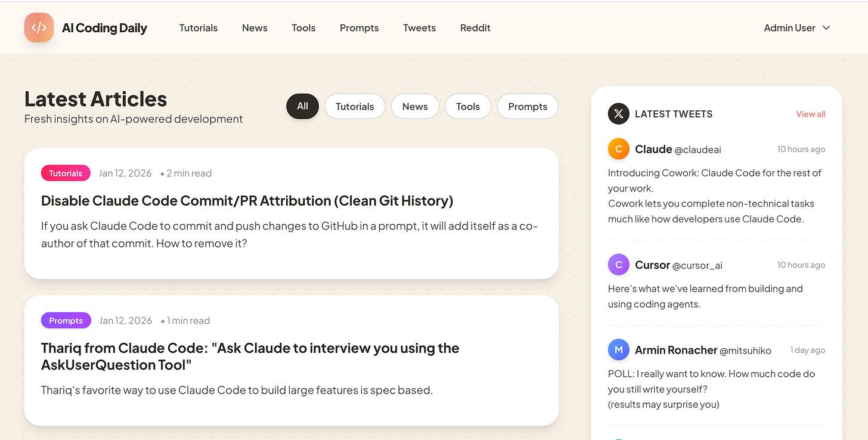Click the View all tweets link
The image size is (868, 440).
pyautogui.click(x=811, y=114)
